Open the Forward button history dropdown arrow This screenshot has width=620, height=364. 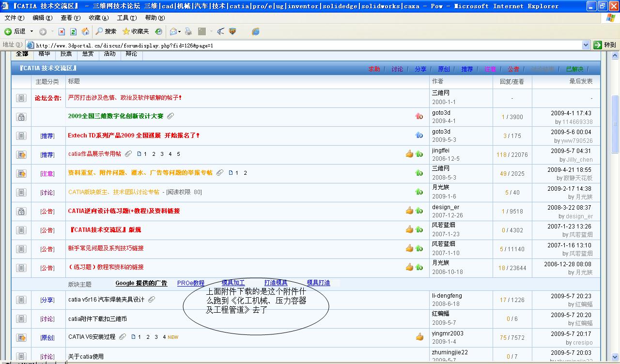52,31
